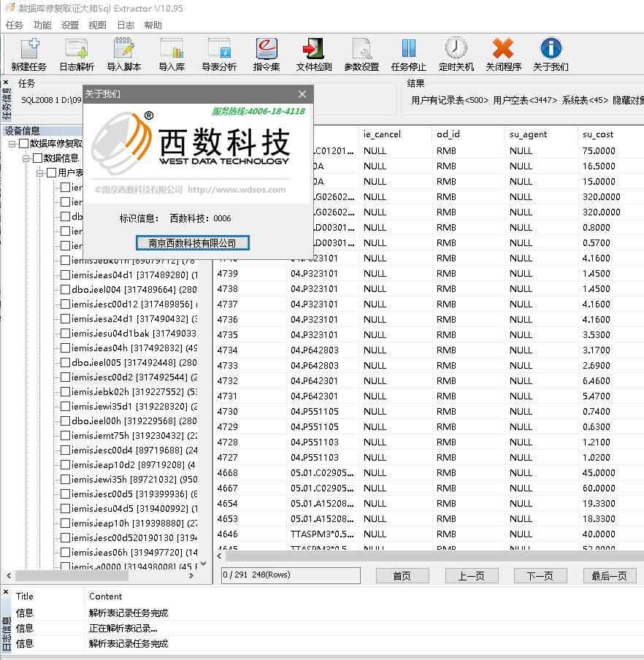
Task: Click the Title column header in log
Action: click(24, 596)
